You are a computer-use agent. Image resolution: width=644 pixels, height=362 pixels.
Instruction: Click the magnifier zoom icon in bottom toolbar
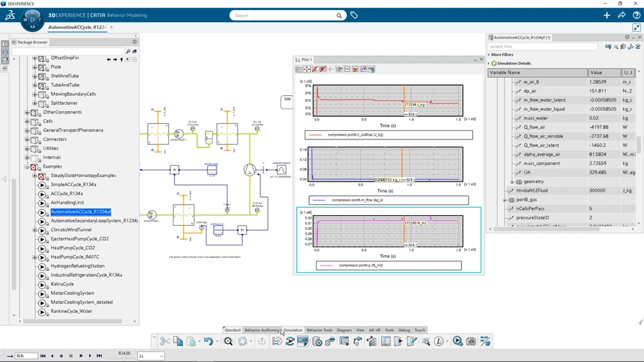click(228, 341)
